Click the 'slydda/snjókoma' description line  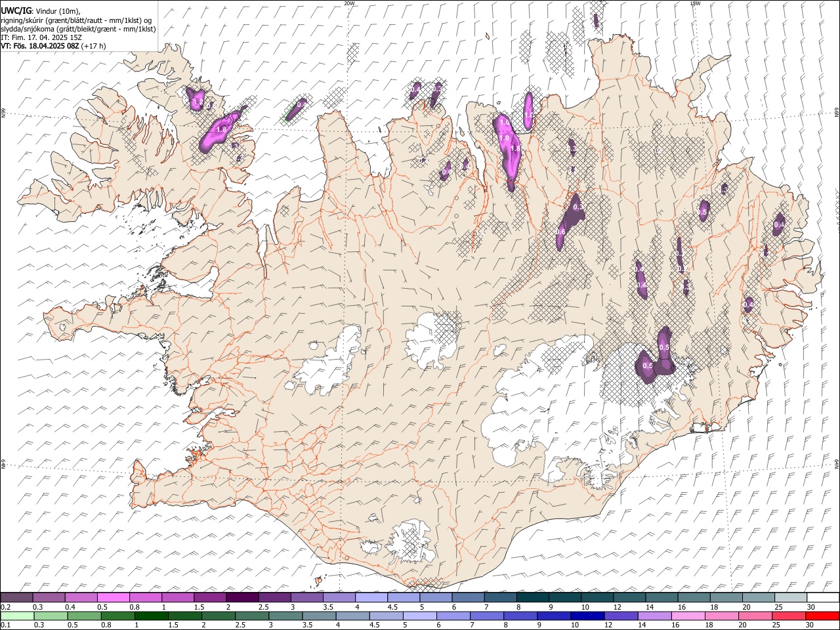(78, 29)
